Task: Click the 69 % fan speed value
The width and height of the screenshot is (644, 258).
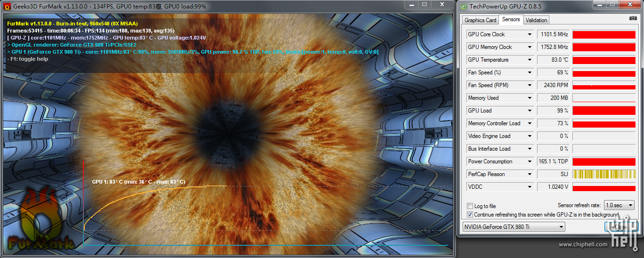Action: coord(554,73)
